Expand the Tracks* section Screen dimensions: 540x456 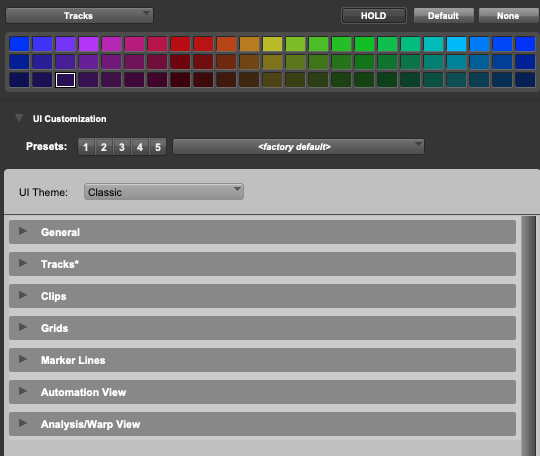pyautogui.click(x=23, y=263)
